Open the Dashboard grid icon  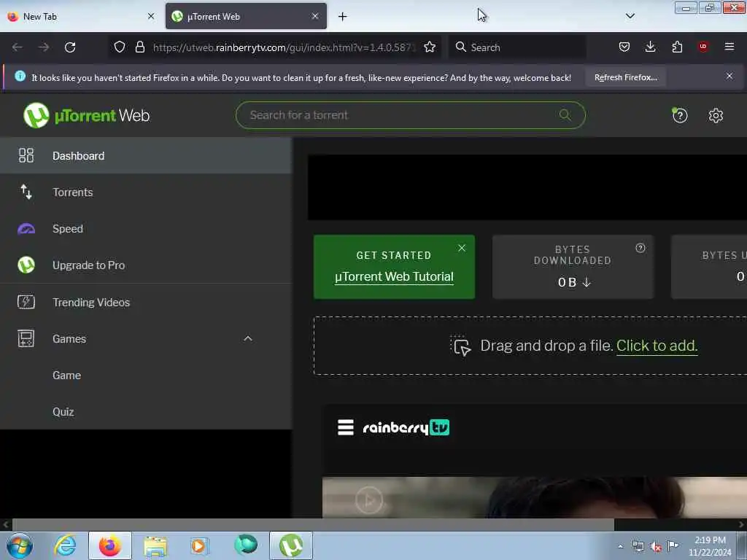tap(26, 155)
